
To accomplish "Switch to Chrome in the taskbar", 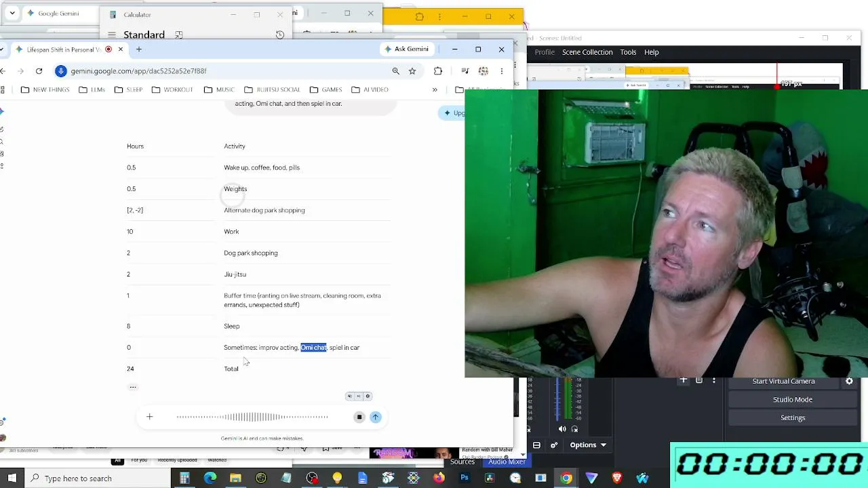I will click(566, 478).
